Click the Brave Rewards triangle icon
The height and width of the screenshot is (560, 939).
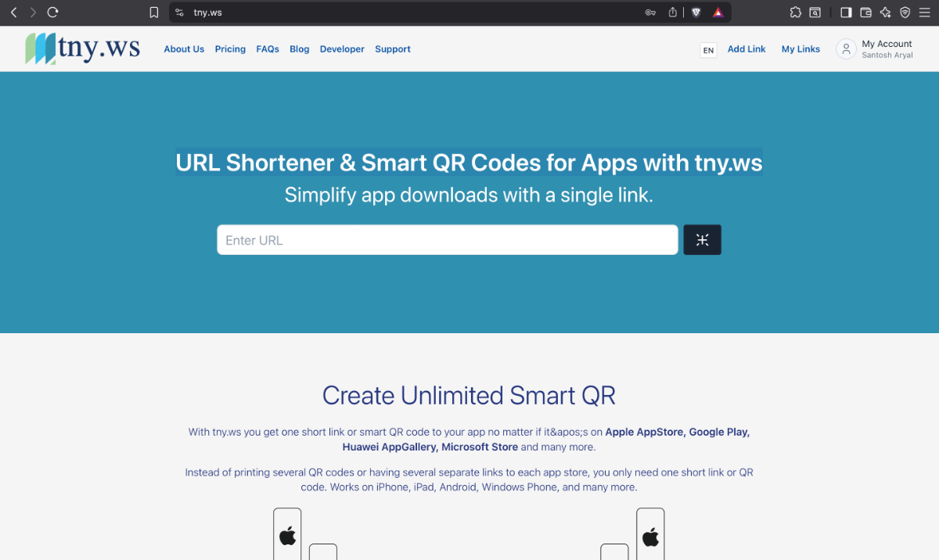click(718, 13)
